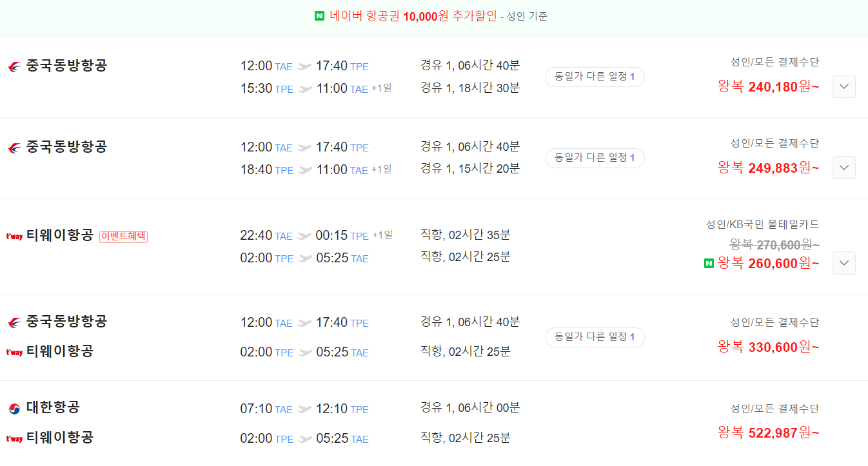This screenshot has height=466, width=868.
Task: Select the 왕복 240,180원 price link
Action: 769,86
